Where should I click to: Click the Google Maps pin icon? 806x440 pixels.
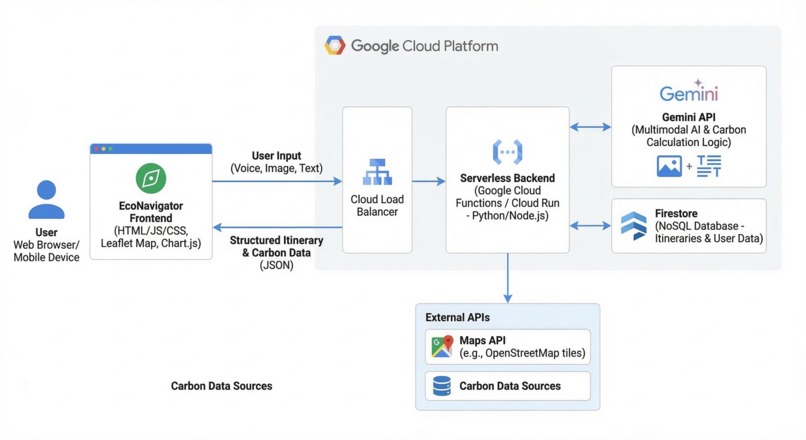click(442, 346)
